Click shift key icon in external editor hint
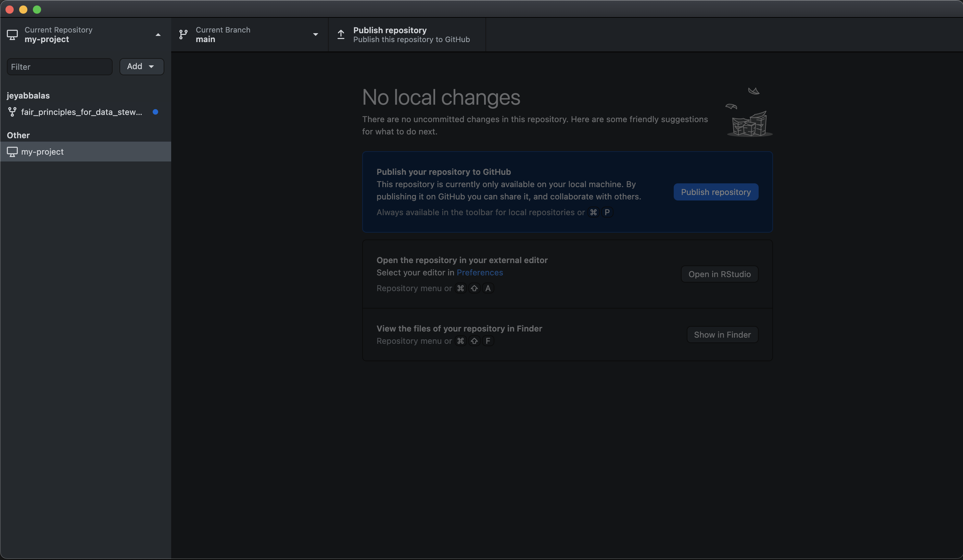Image resolution: width=963 pixels, height=560 pixels. tap(474, 288)
